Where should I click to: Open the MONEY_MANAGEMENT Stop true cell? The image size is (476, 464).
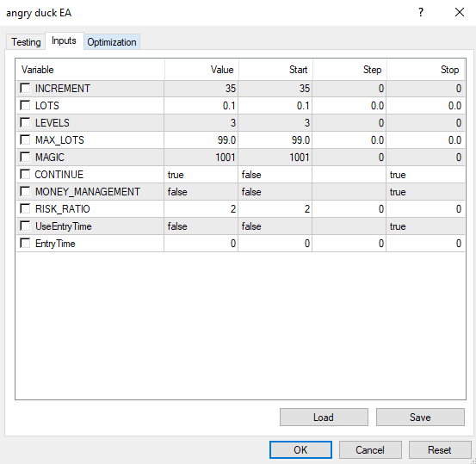pyautogui.click(x=425, y=192)
